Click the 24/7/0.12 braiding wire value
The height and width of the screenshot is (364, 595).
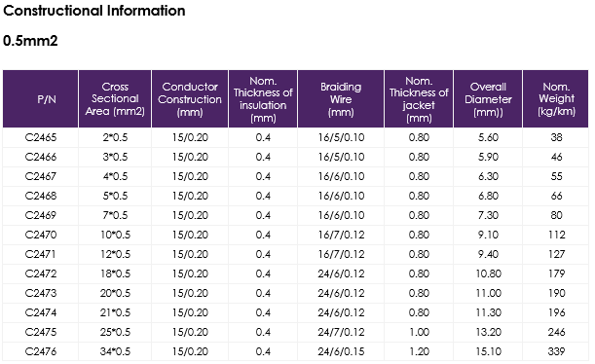click(341, 332)
